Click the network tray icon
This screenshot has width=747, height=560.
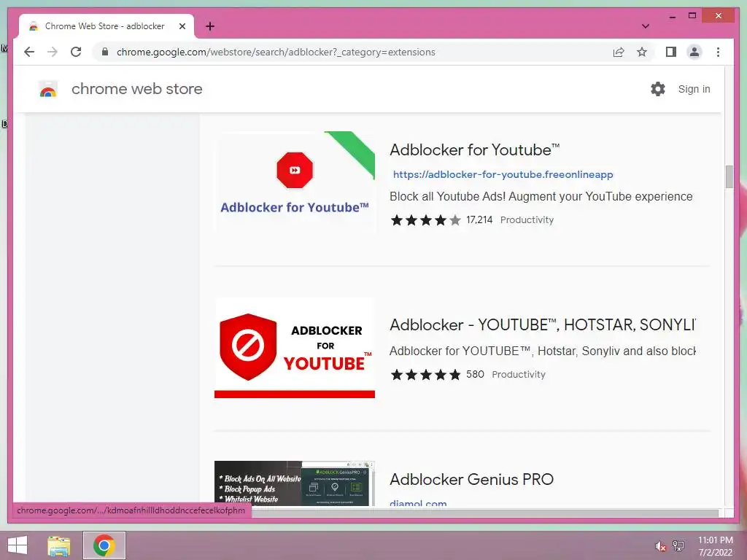pyautogui.click(x=678, y=546)
